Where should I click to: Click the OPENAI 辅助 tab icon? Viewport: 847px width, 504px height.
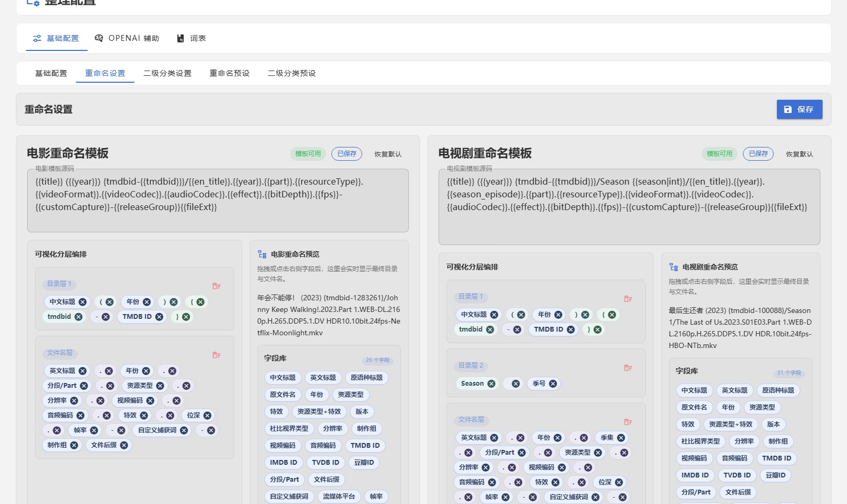[99, 38]
